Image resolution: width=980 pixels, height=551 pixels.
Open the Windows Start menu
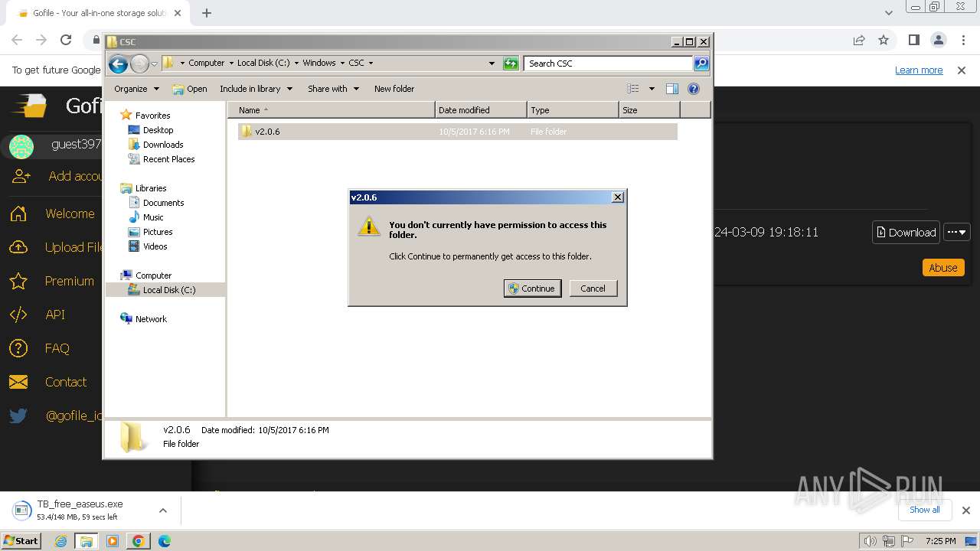coord(21,541)
